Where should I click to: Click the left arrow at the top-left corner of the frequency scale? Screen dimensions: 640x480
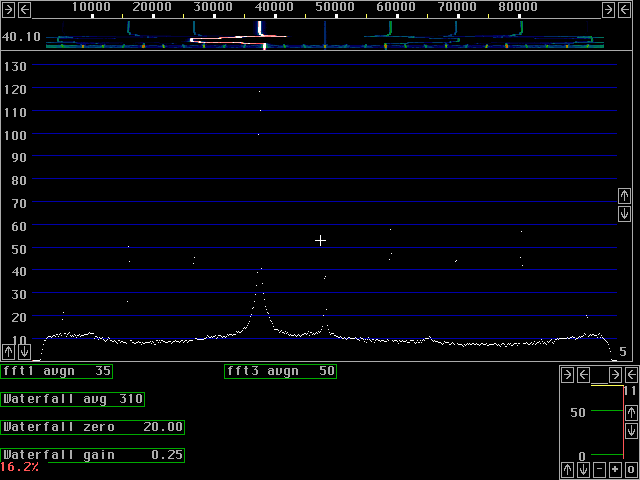pyautogui.click(x=25, y=10)
